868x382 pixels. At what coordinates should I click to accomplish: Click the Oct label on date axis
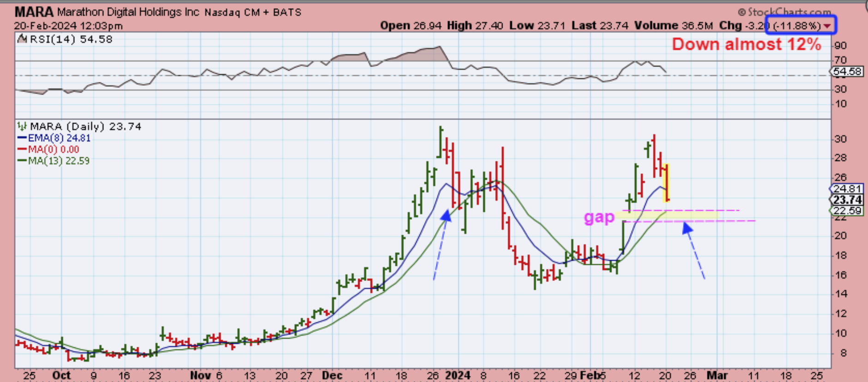click(61, 376)
